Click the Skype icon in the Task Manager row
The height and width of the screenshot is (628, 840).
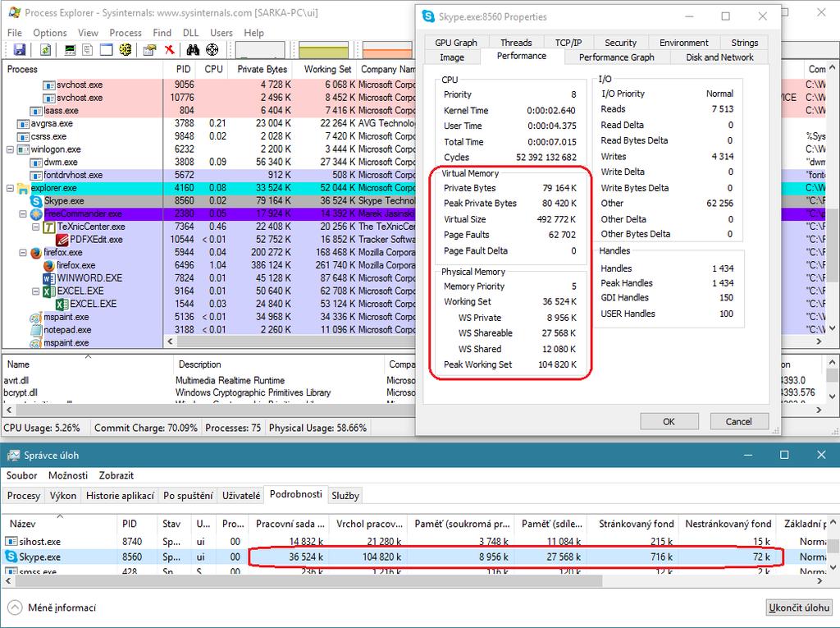coord(11,557)
